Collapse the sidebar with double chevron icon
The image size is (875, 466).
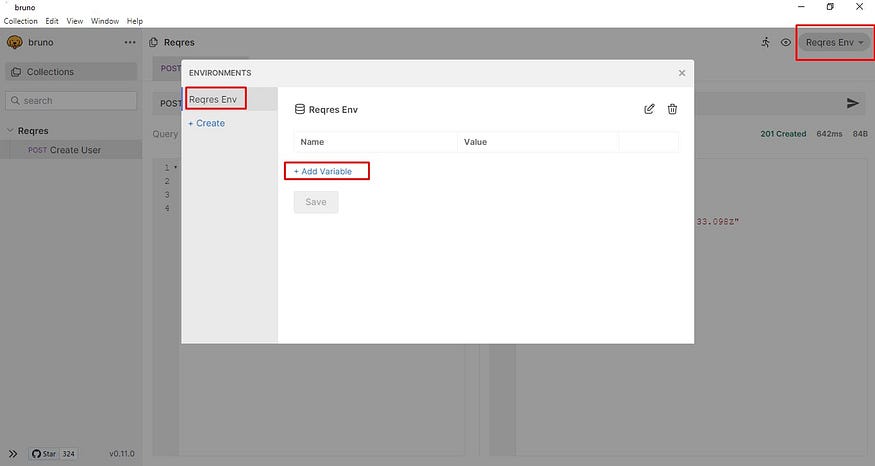tap(13, 454)
